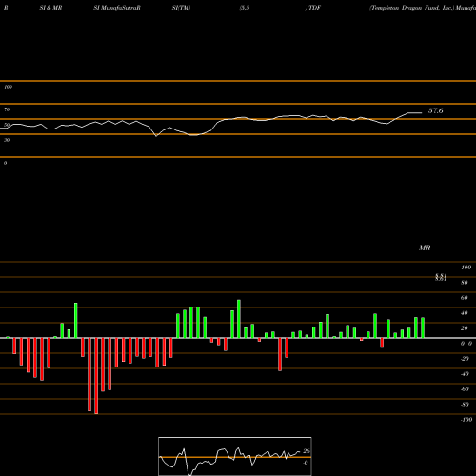The height and width of the screenshot is (476, 476).
Task: Click the SI(TM) header label
Action: point(181,8)
